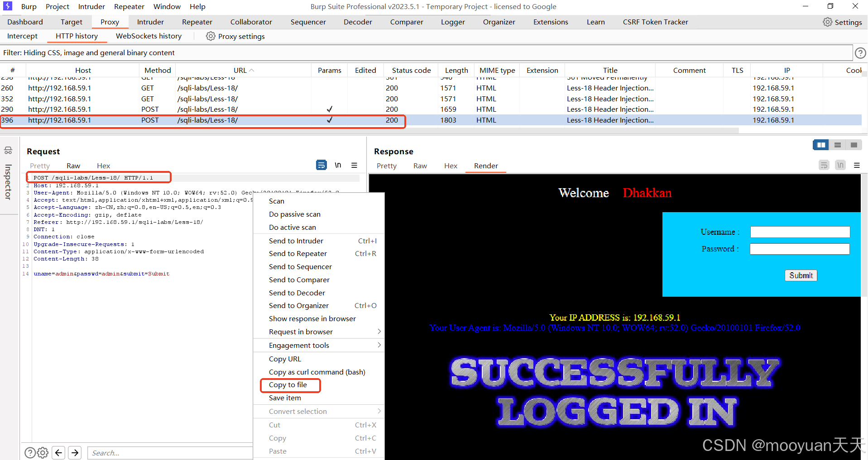This screenshot has width=868, height=460.
Task: Switch to the Sequencer tab
Action: pyautogui.click(x=308, y=22)
